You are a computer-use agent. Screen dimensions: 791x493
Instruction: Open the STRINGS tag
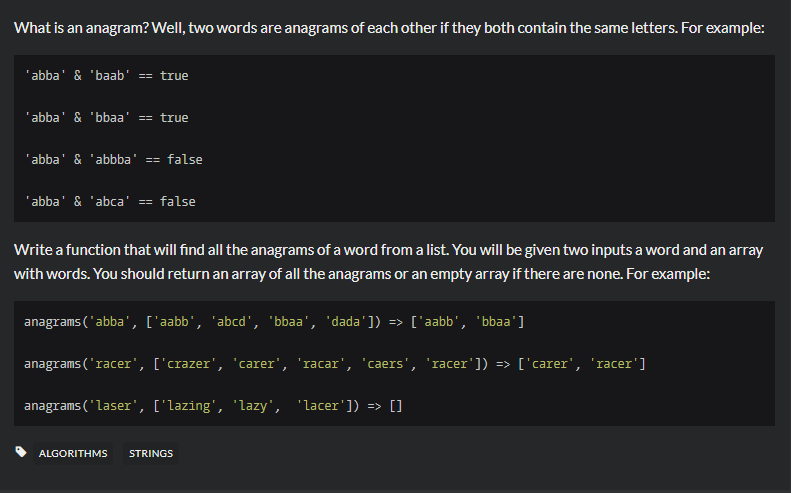(151, 453)
